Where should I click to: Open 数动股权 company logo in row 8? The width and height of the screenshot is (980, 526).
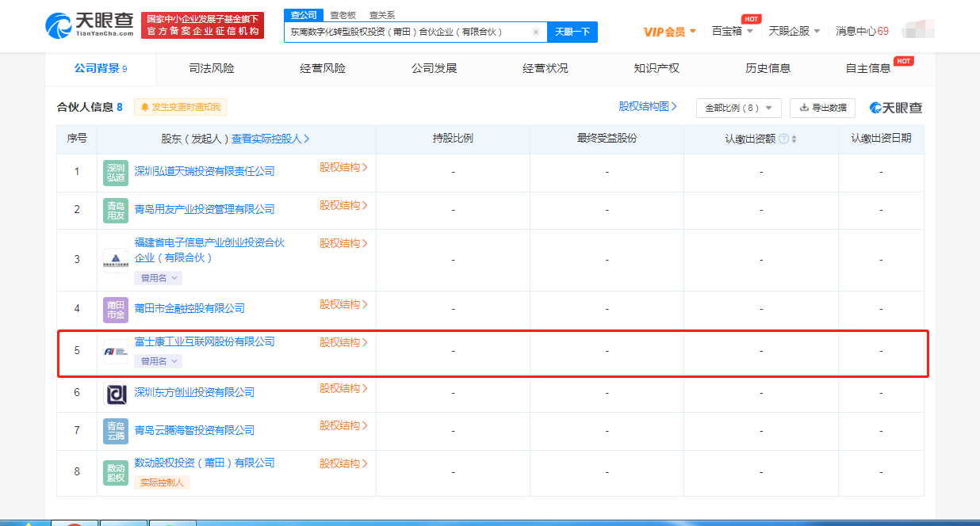116,472
